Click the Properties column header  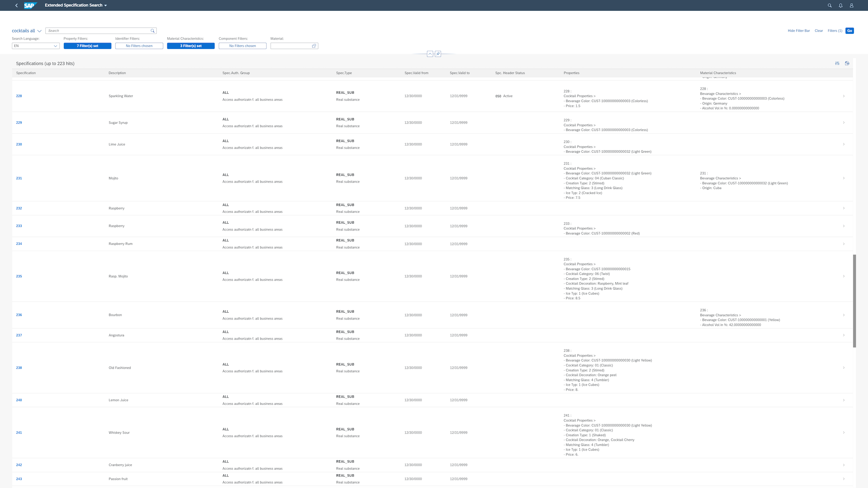tap(571, 73)
